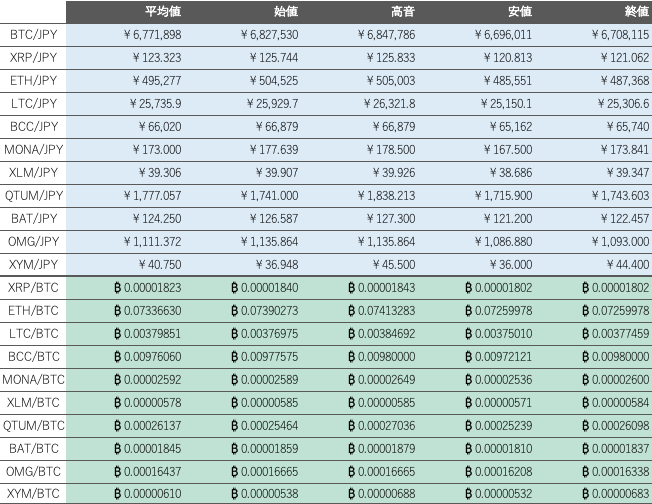Click the LTC/JPY high value ¥26,321.8

tap(390, 104)
